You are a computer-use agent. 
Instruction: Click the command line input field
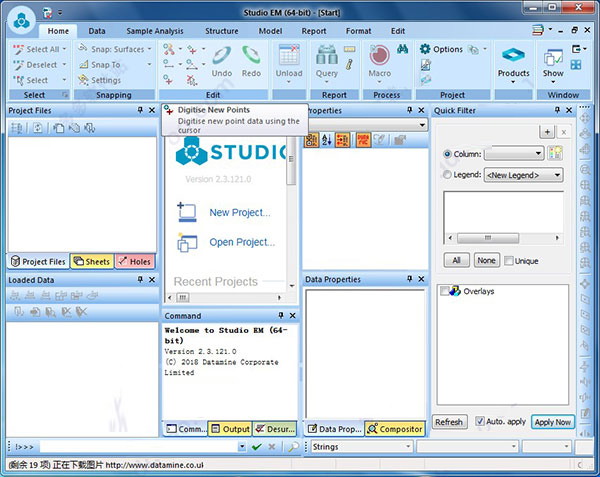(139, 447)
